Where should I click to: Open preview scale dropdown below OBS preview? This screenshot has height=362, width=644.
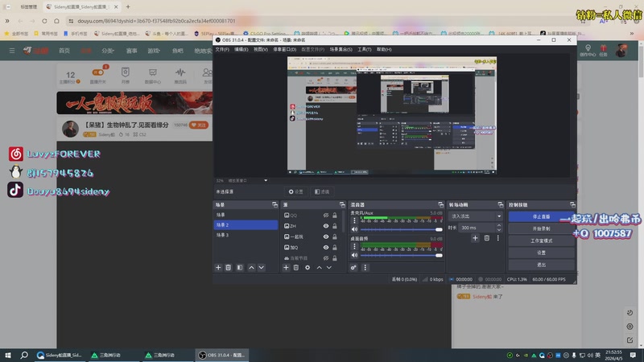pos(266,180)
